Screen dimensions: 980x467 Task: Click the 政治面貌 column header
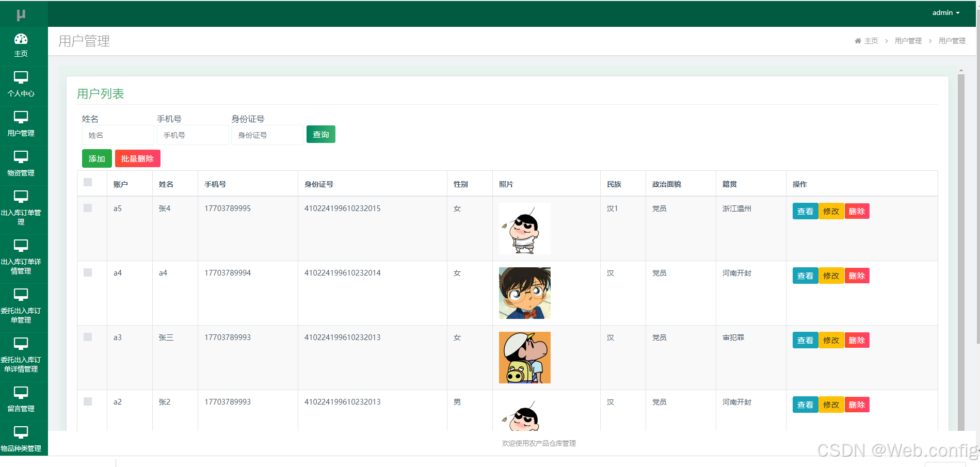pyautogui.click(x=667, y=184)
